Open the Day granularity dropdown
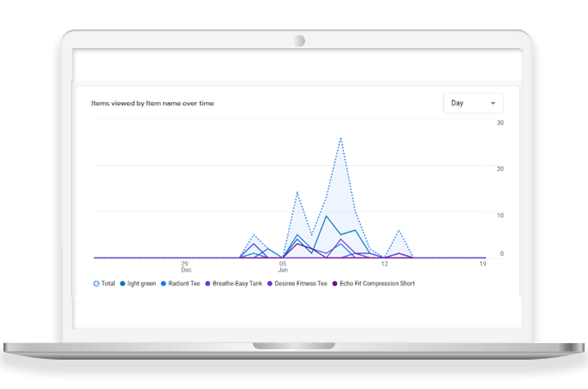 point(473,103)
